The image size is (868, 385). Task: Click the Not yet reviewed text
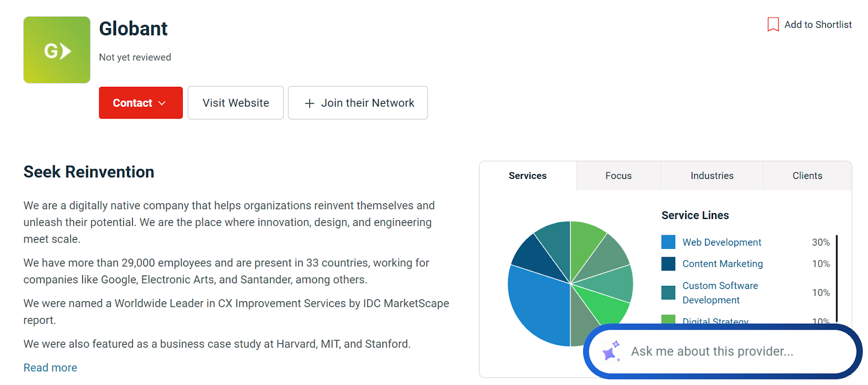click(135, 57)
